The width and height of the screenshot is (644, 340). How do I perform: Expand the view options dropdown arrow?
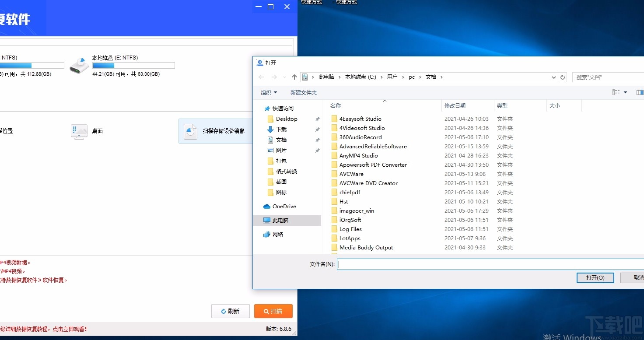coord(625,92)
